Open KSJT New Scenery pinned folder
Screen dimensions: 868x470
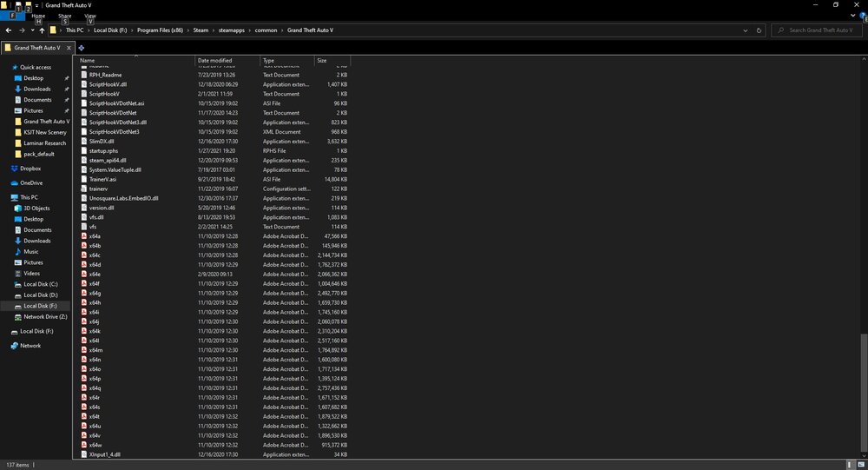pyautogui.click(x=44, y=132)
